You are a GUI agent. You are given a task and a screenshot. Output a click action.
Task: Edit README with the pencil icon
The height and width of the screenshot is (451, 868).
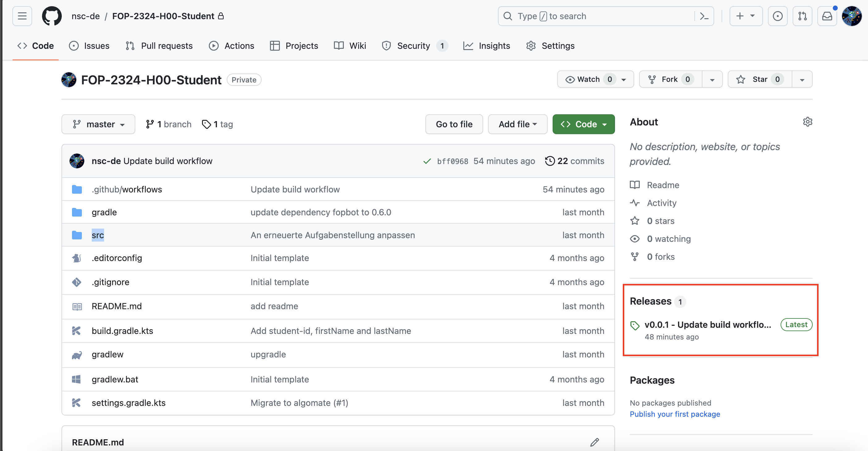[x=594, y=442]
